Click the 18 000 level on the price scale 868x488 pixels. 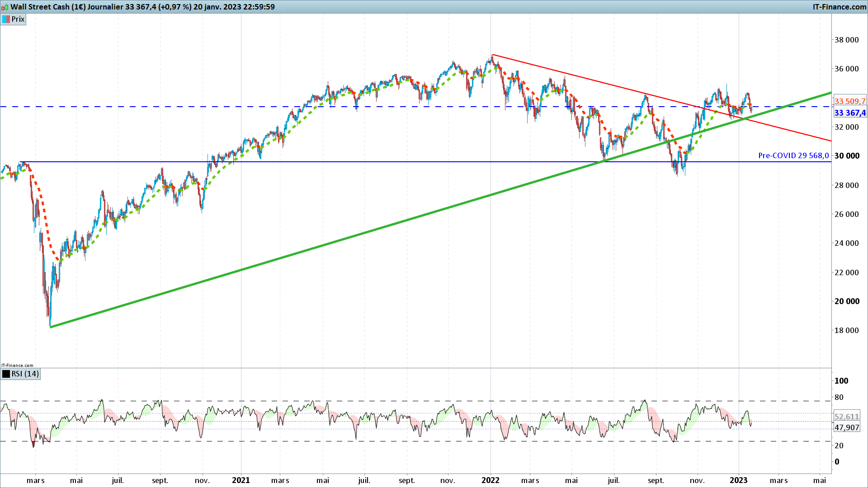coord(846,330)
